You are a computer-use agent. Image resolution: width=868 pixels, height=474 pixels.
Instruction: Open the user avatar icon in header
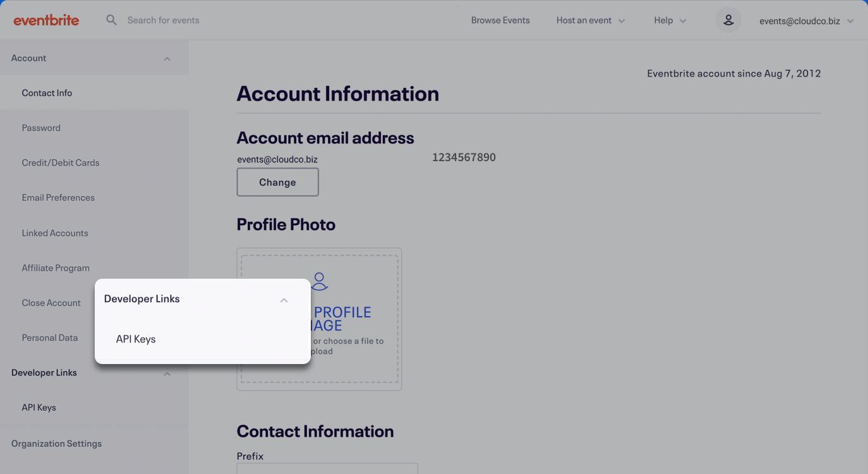pyautogui.click(x=728, y=20)
